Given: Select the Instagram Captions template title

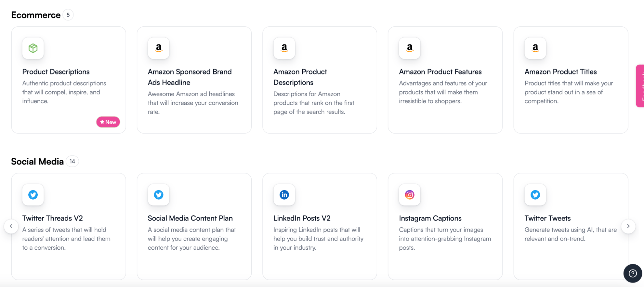Looking at the screenshot, I should point(430,218).
